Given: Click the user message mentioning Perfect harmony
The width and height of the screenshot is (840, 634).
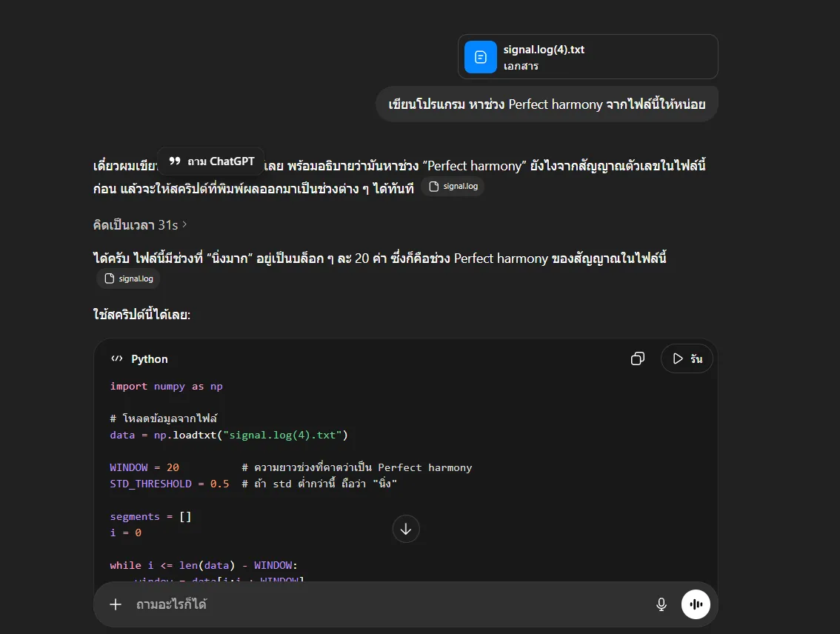Looking at the screenshot, I should coord(547,104).
